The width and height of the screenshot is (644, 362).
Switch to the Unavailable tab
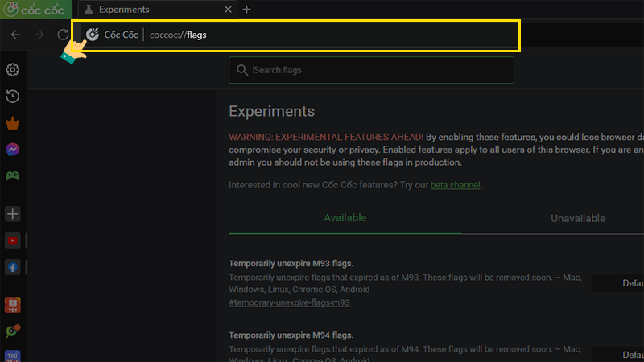pos(578,218)
